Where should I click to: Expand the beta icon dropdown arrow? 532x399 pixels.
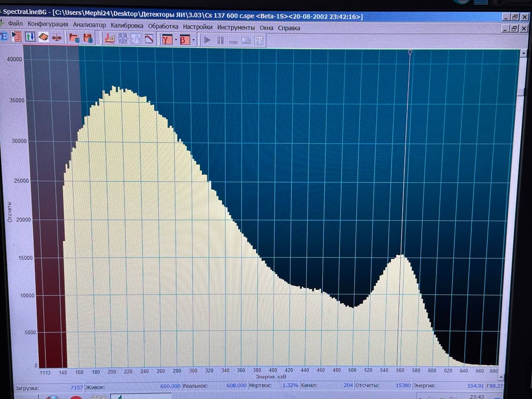coord(193,40)
